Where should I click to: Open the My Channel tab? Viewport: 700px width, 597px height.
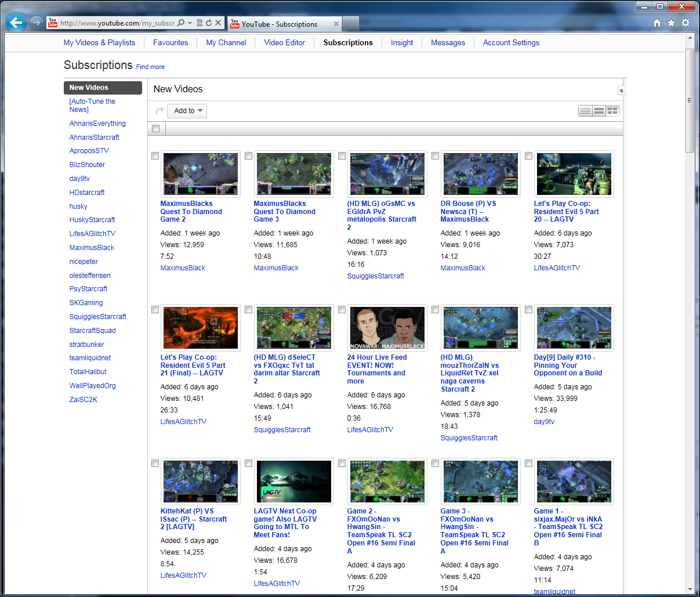pyautogui.click(x=226, y=43)
